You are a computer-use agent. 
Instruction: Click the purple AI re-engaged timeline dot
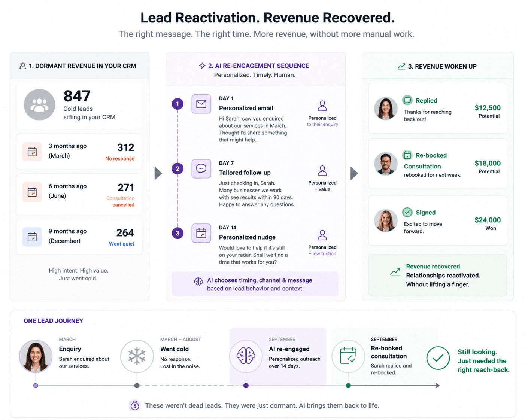pyautogui.click(x=246, y=386)
